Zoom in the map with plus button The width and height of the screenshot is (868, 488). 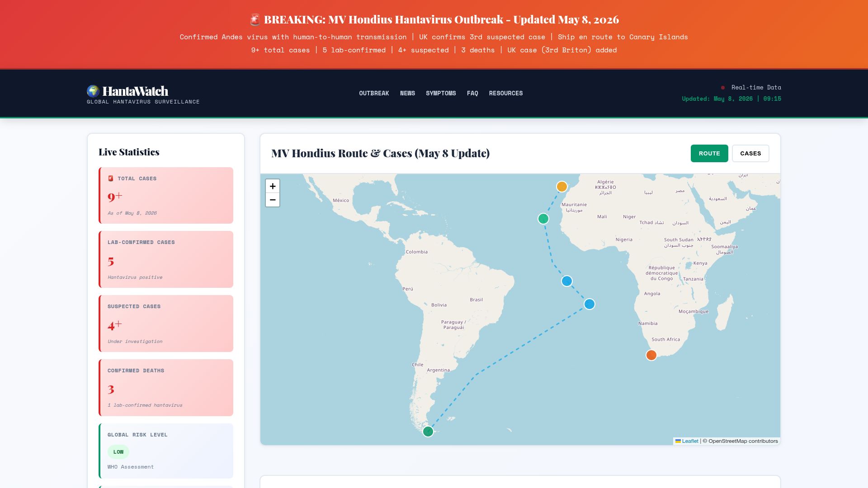pyautogui.click(x=273, y=186)
